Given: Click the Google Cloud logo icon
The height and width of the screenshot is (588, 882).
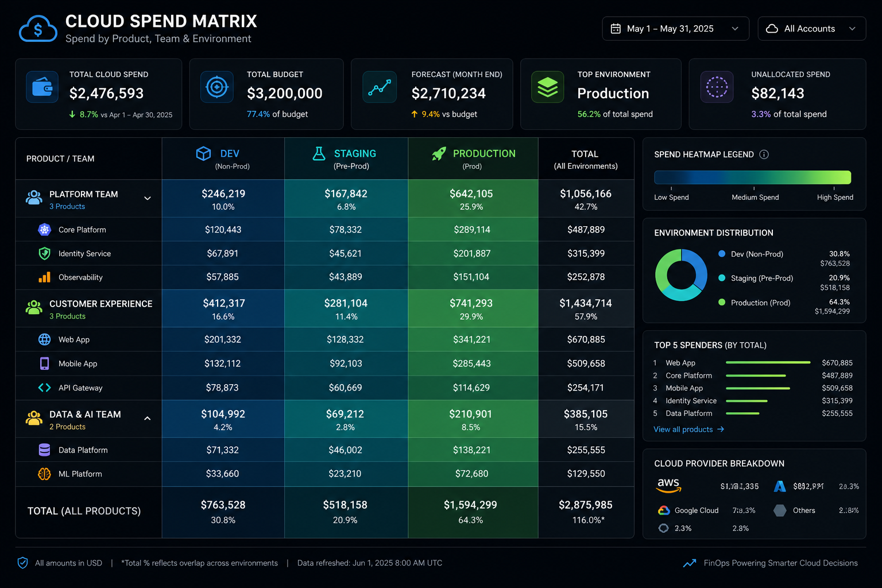Looking at the screenshot, I should 663,510.
